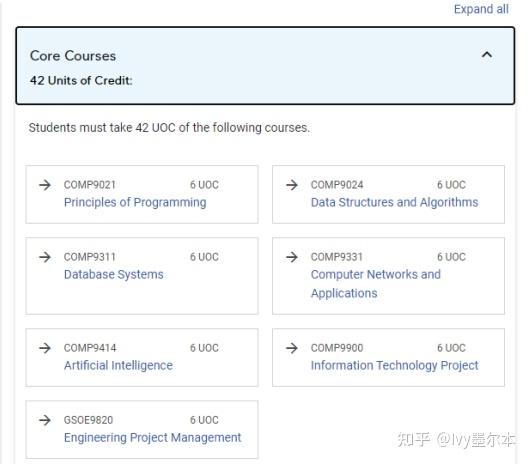
Task: Open the Database Systems course link
Action: [x=114, y=274]
